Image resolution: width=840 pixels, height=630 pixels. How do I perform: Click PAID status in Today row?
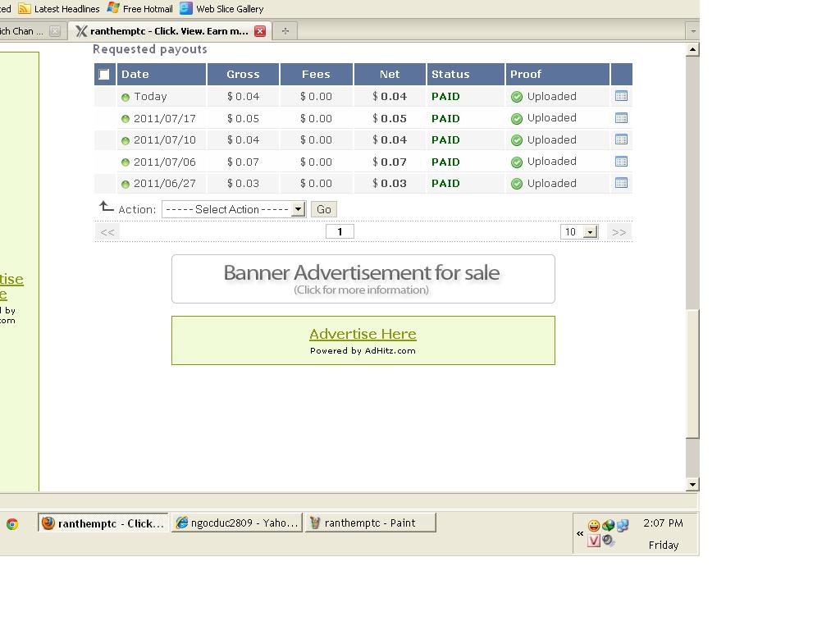(x=445, y=97)
